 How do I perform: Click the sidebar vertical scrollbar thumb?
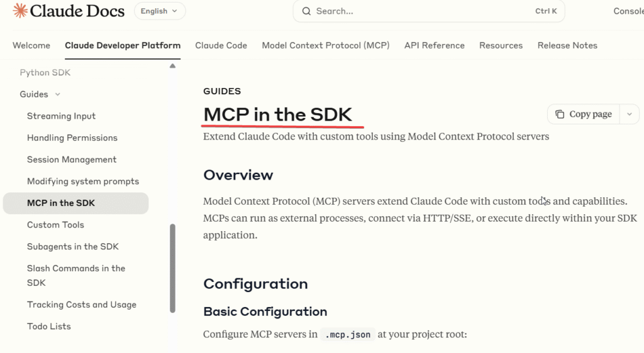pos(172,268)
